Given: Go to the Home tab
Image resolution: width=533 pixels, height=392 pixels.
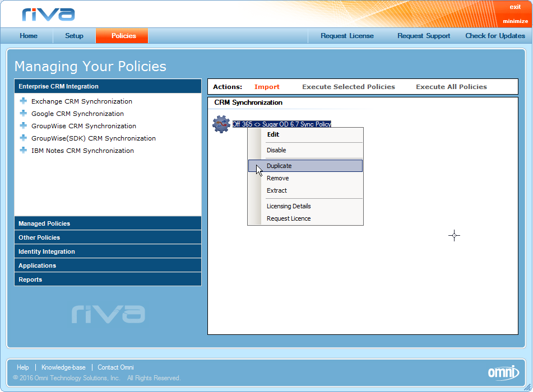Looking at the screenshot, I should click(29, 36).
